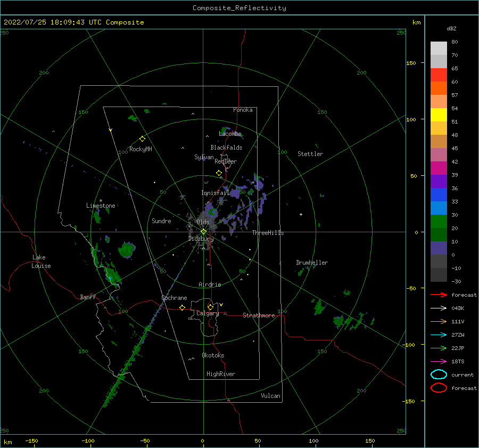The width and height of the screenshot is (479, 448).
Task: Click the 45 dBZ pink color swatch
Action: [x=439, y=154]
